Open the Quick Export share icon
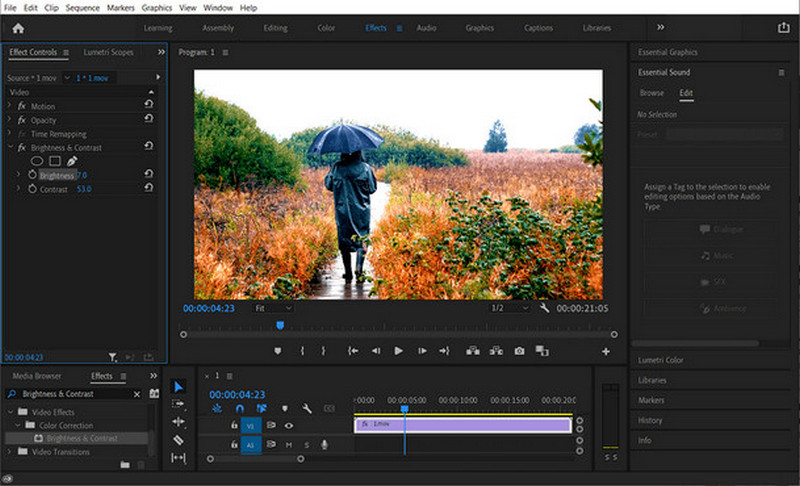 pos(784,28)
